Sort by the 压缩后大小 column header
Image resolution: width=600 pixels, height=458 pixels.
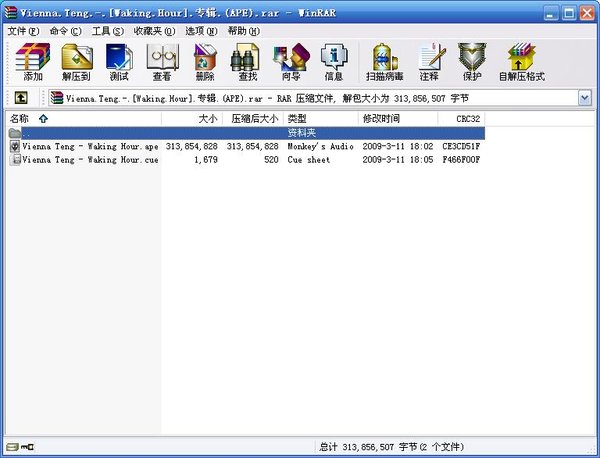253,119
